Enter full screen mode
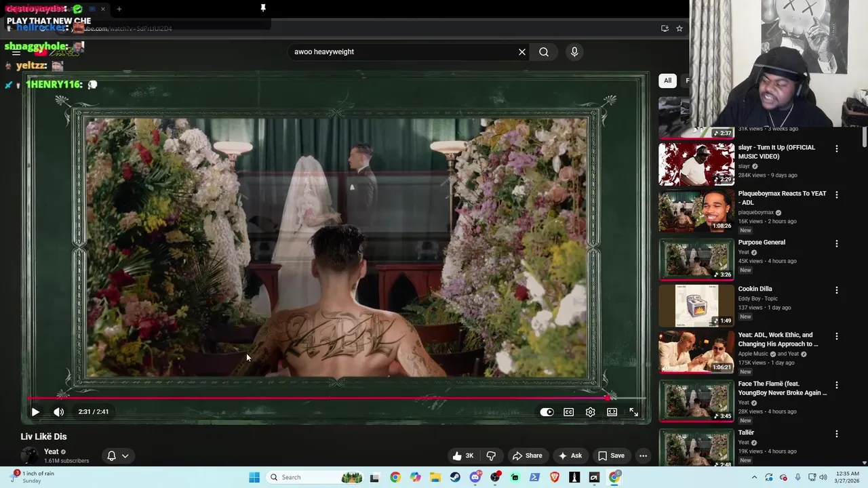The image size is (868, 488). pyautogui.click(x=633, y=411)
